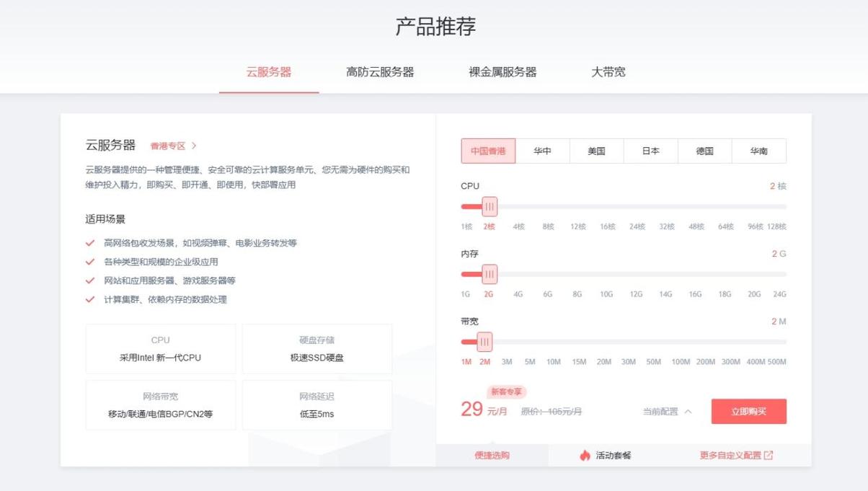The image size is (868, 491).
Task: Select the 中国香港 region
Action: coord(488,151)
